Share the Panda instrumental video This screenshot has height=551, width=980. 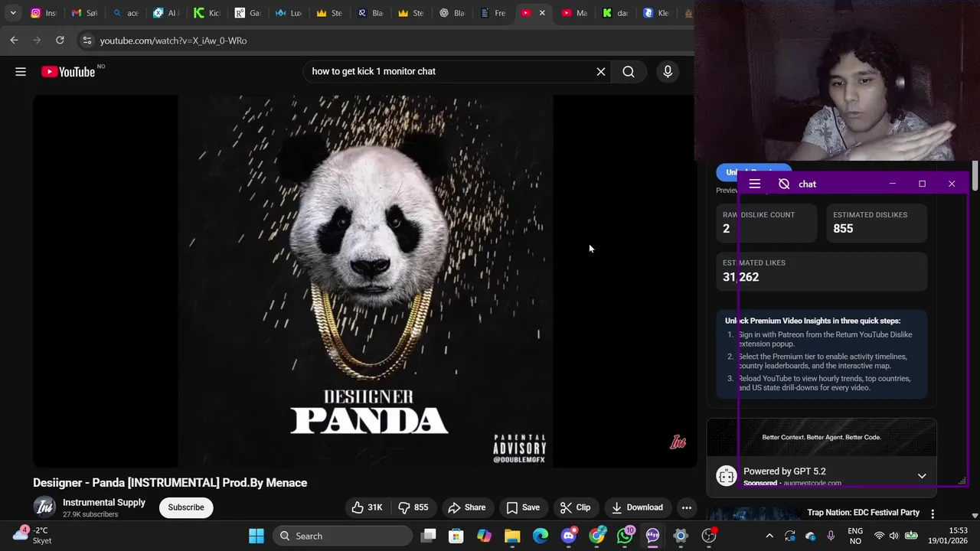point(466,507)
